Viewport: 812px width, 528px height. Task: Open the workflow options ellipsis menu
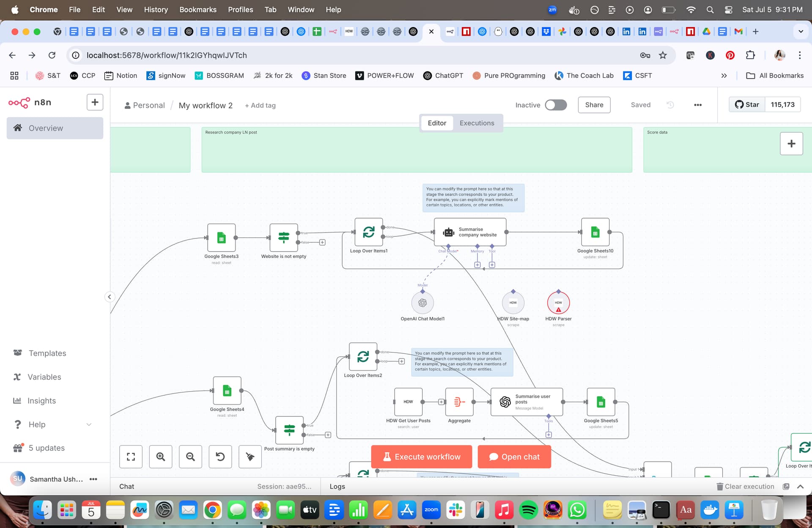click(x=698, y=105)
